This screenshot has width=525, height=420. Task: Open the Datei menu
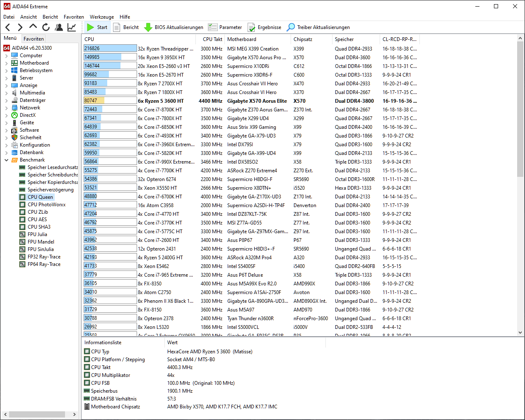9,17
